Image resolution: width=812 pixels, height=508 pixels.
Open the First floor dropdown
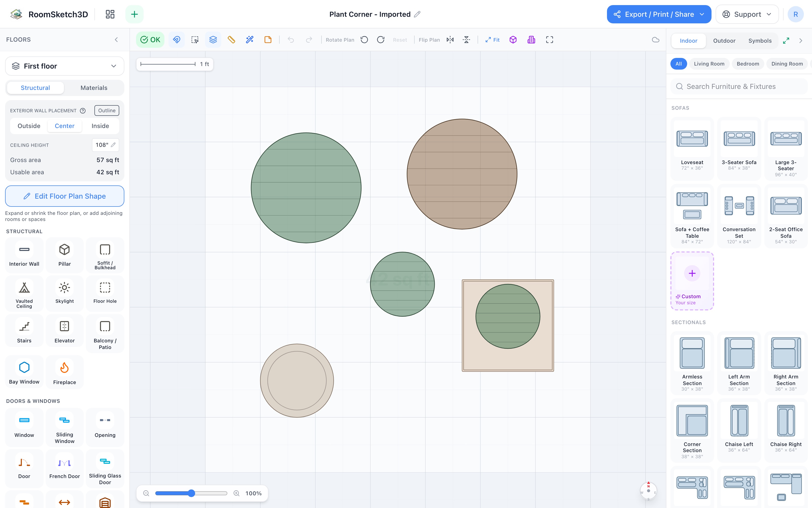(x=65, y=66)
